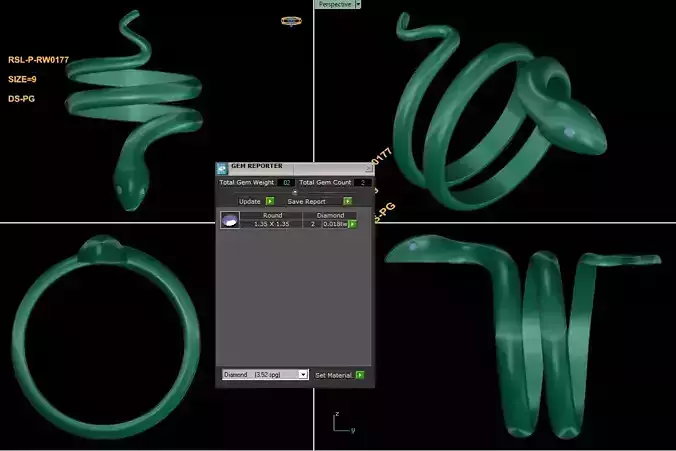Image resolution: width=676 pixels, height=451 pixels.
Task: Click the small ring icon in top viewport
Action: tap(291, 21)
